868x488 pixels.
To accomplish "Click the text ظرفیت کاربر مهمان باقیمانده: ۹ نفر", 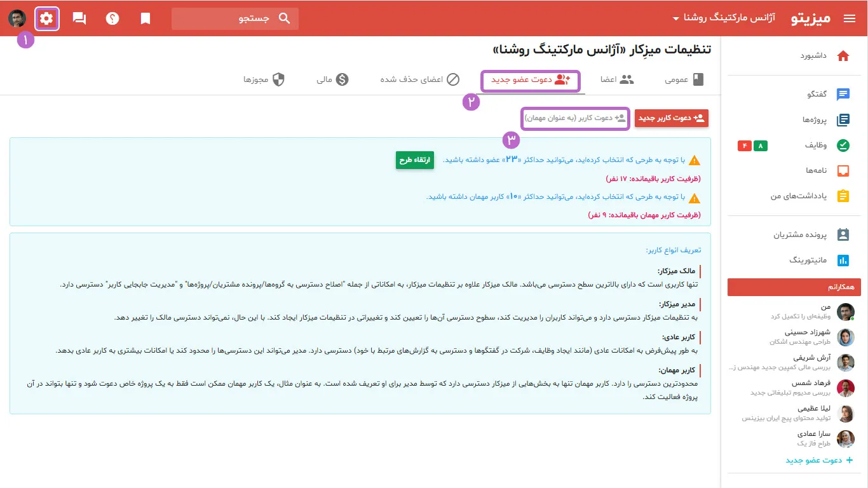I will [x=645, y=215].
